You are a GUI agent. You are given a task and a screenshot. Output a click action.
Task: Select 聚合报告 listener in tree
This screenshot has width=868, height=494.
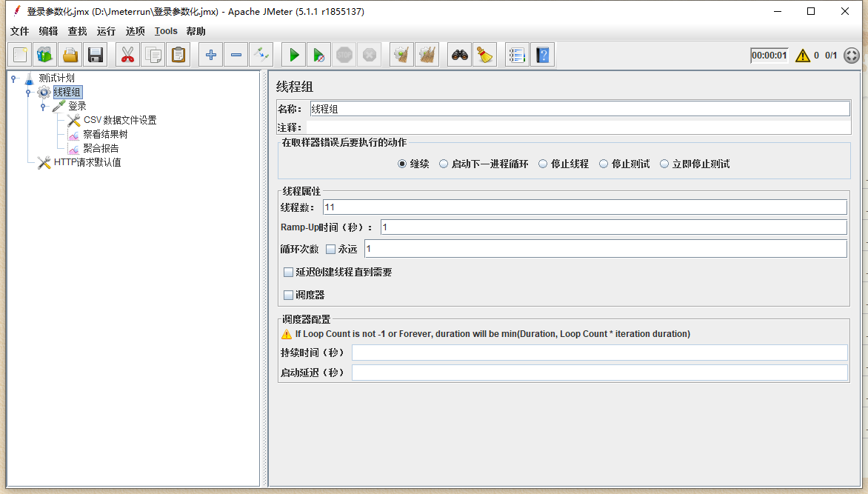click(101, 148)
